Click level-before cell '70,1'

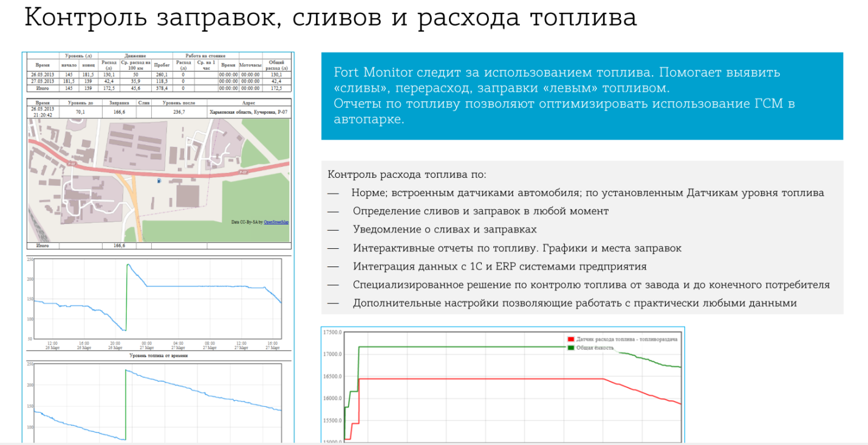tap(81, 112)
